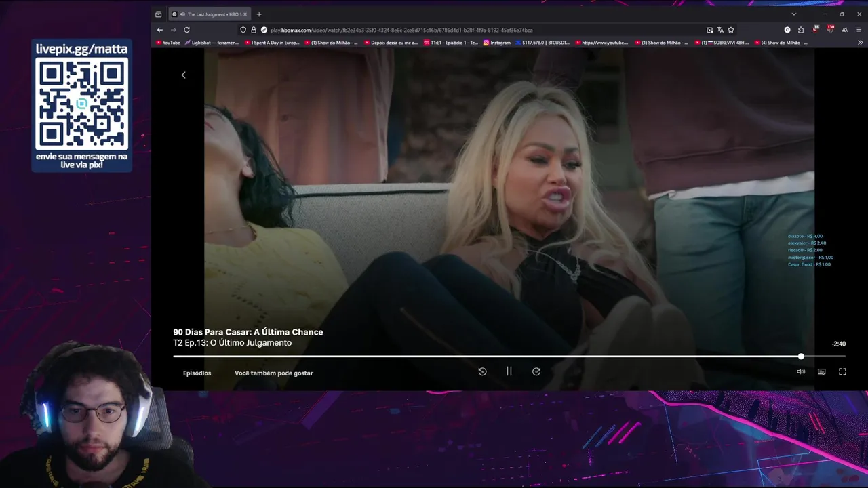Open Você também pode gostar section
Image resolution: width=868 pixels, height=488 pixels.
pyautogui.click(x=274, y=373)
